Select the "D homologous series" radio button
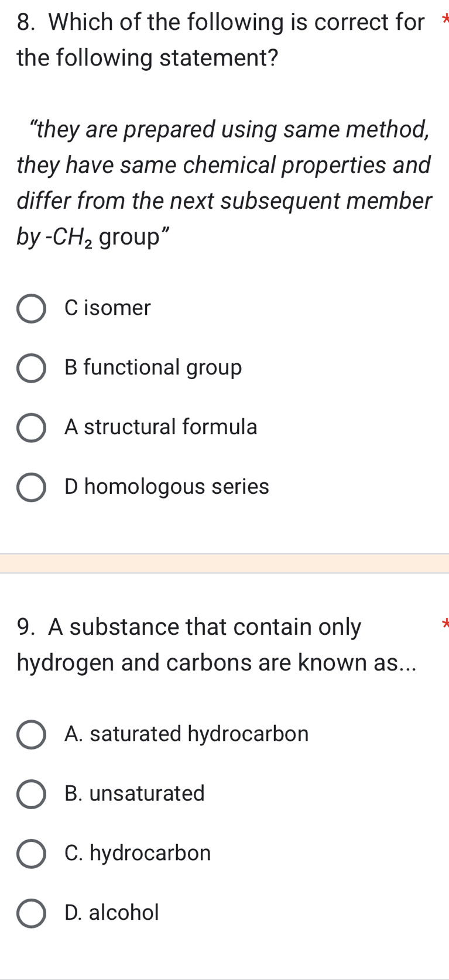 click(32, 487)
